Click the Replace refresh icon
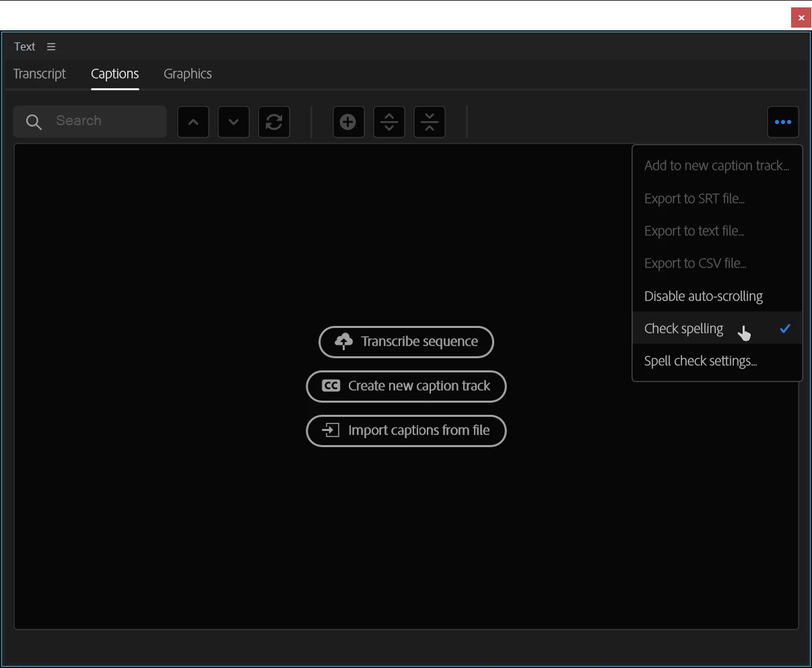812x668 pixels. [274, 122]
